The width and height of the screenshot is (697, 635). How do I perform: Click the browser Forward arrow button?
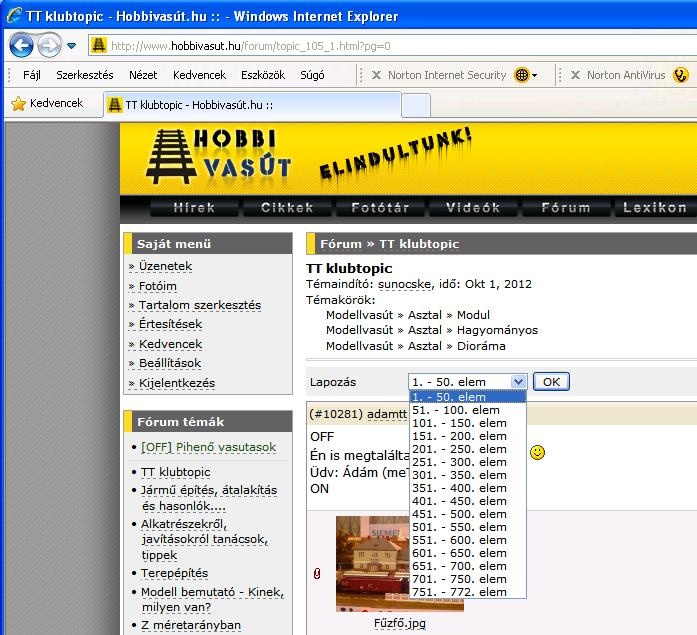coord(48,45)
